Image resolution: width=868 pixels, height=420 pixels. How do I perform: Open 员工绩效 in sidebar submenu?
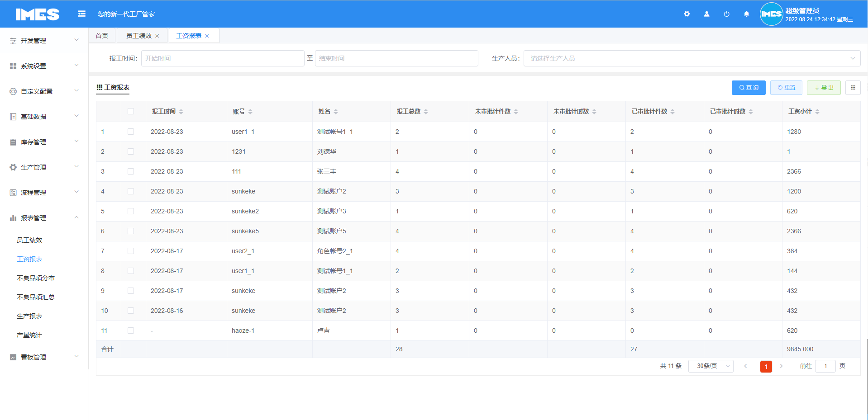[29, 240]
